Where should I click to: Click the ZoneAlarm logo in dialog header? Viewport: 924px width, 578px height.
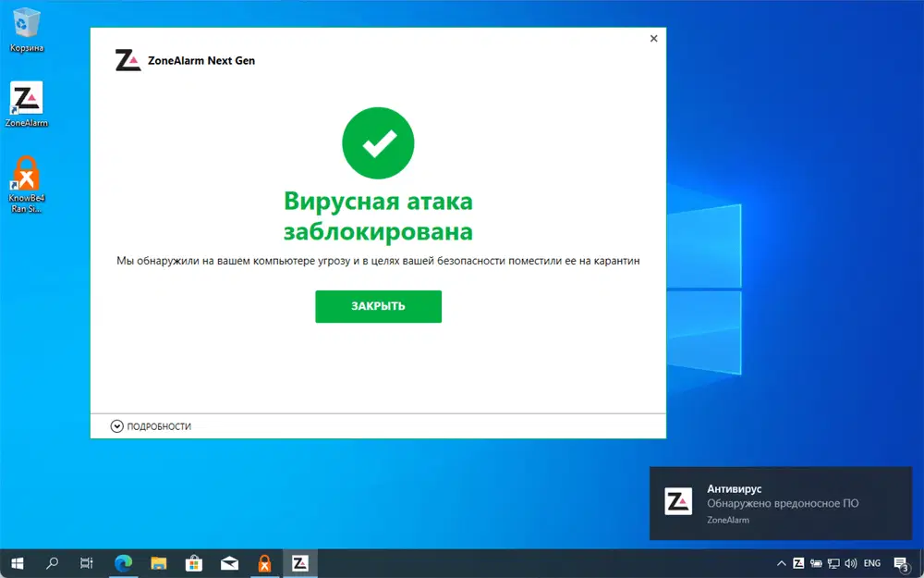(128, 60)
